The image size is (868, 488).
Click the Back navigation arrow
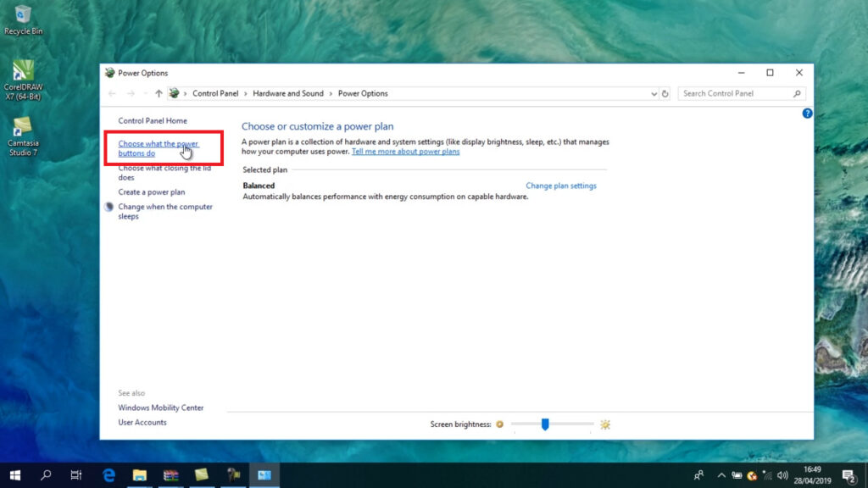point(113,93)
